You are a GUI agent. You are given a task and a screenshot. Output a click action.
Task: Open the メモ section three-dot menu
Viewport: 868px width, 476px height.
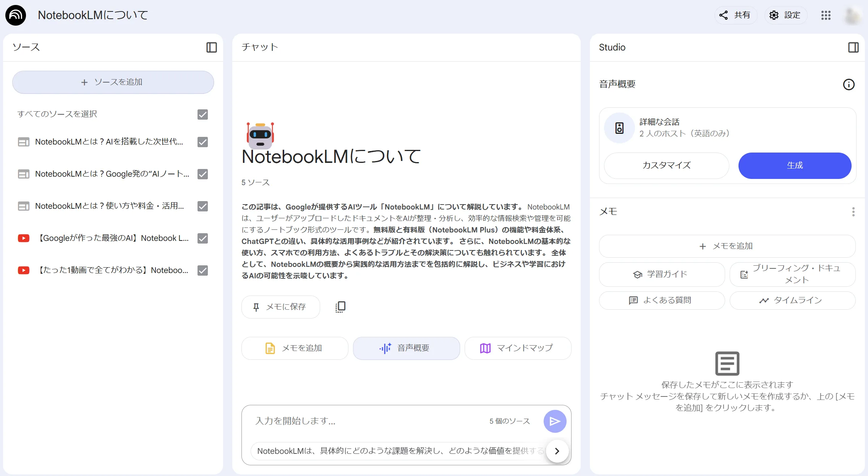pyautogui.click(x=853, y=212)
